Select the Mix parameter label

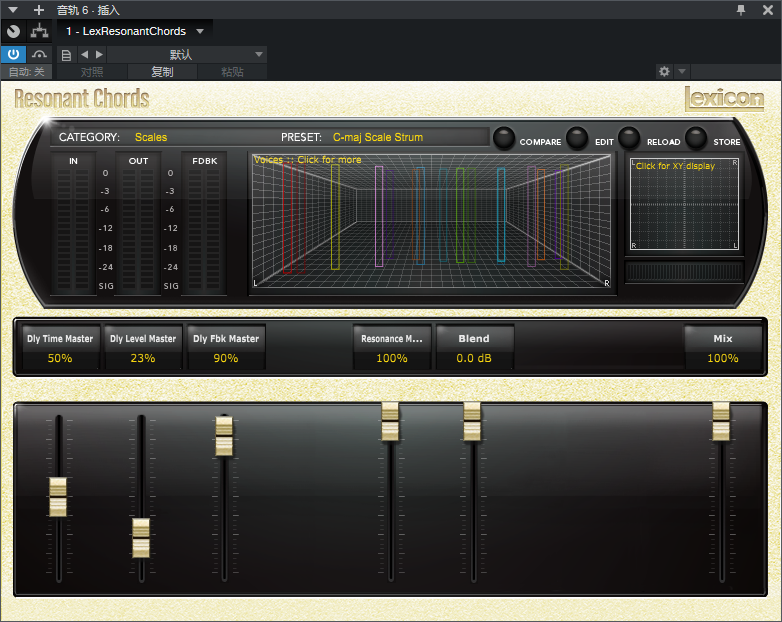(x=723, y=339)
